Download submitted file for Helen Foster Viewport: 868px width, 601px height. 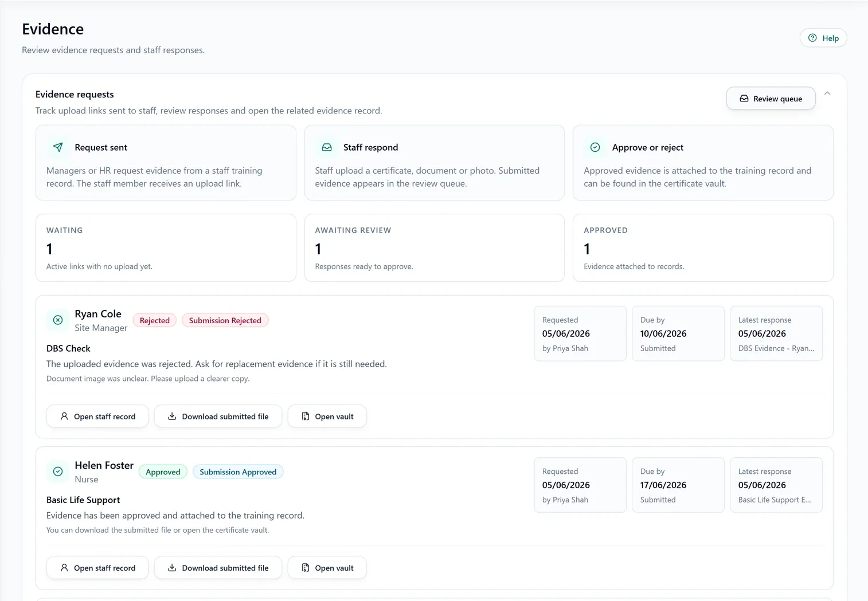tap(218, 568)
